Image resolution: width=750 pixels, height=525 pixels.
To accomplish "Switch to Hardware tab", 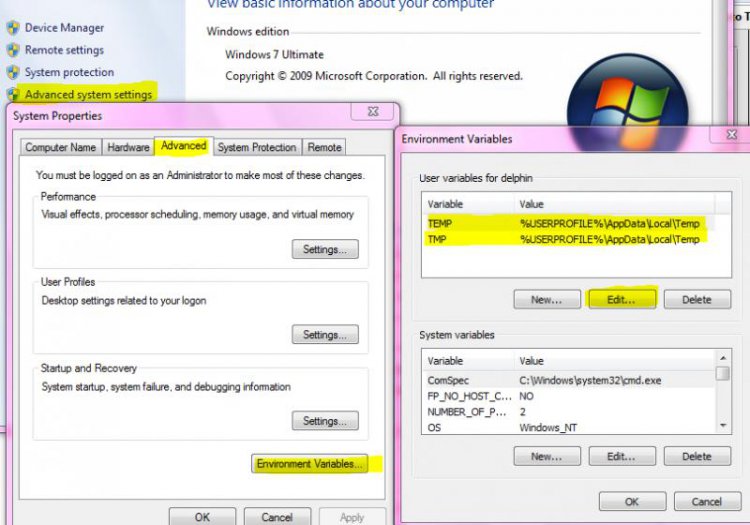I will point(128,147).
